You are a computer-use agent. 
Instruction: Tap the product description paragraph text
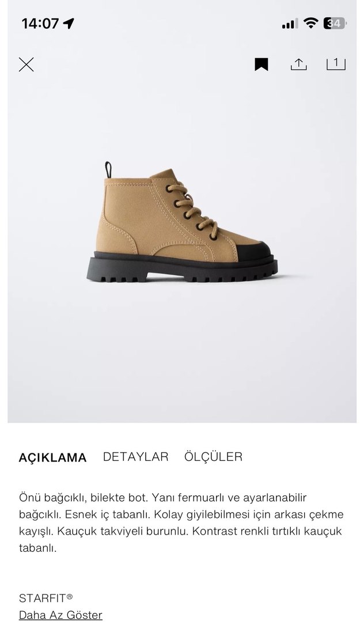[181, 522]
